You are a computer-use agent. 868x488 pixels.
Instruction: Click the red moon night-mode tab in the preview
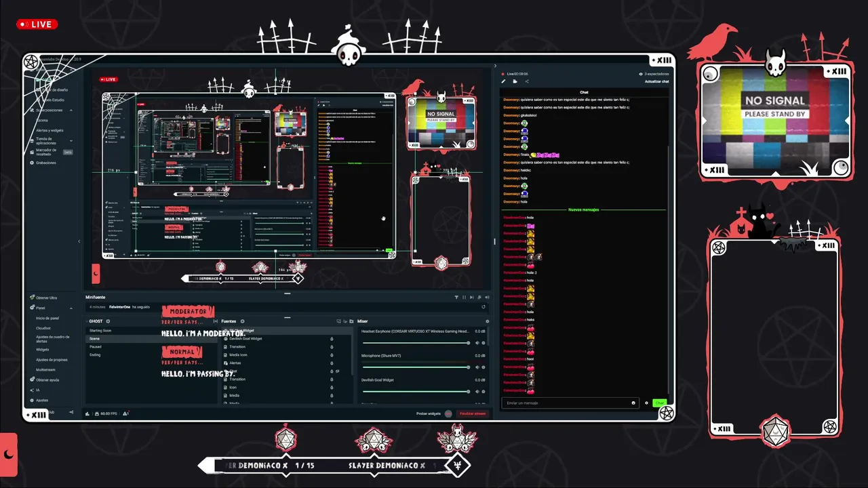(x=96, y=274)
